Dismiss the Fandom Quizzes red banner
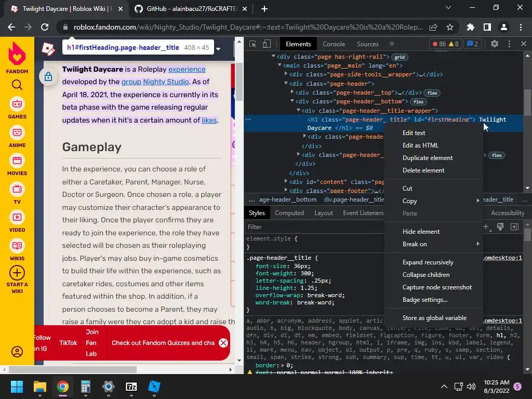This screenshot has height=399, width=532. (223, 343)
